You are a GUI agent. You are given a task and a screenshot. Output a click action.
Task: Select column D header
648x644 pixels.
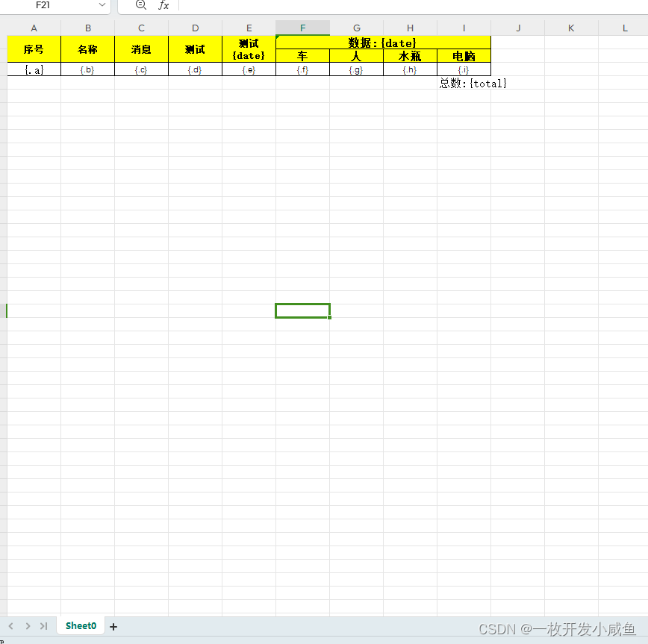tap(195, 28)
